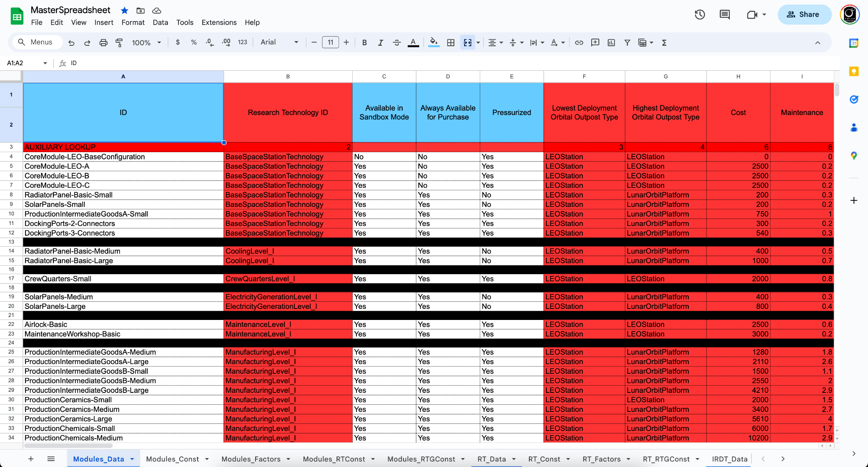Open the text color picker
Image resolution: width=868 pixels, height=467 pixels.
pyautogui.click(x=413, y=42)
